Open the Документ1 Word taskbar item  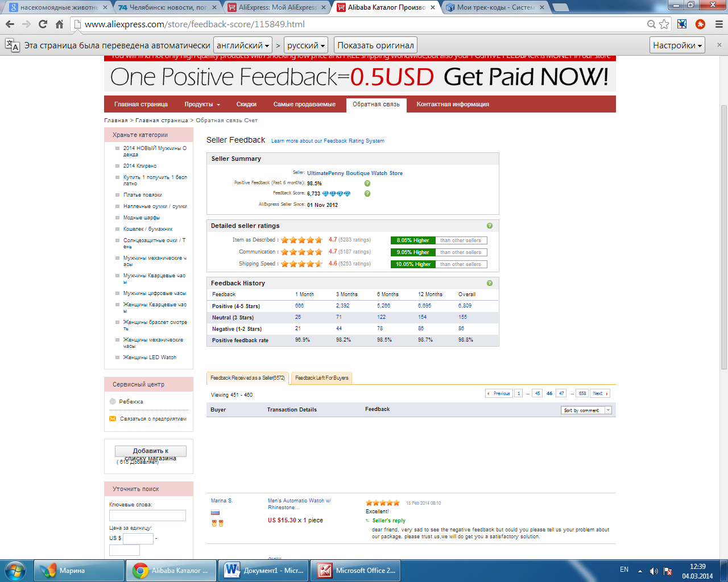coord(263,571)
